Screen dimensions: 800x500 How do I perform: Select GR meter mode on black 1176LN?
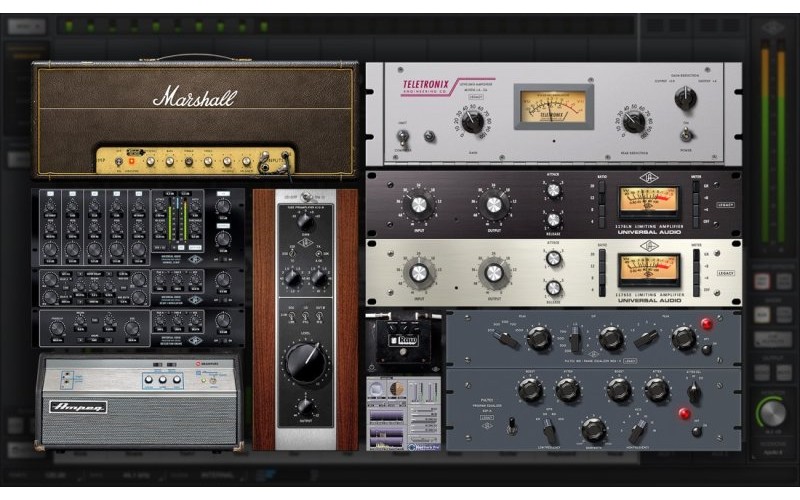[x=695, y=187]
